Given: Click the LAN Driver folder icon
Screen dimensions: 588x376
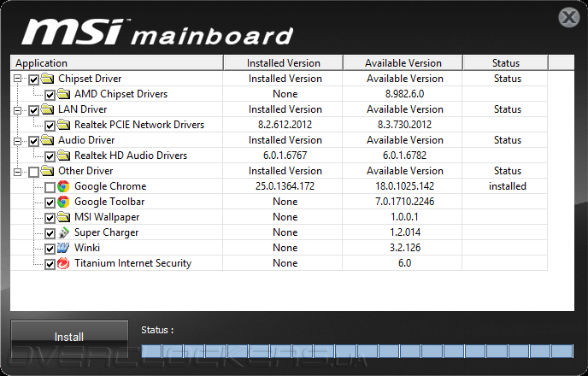Looking at the screenshot, I should click(x=47, y=109).
